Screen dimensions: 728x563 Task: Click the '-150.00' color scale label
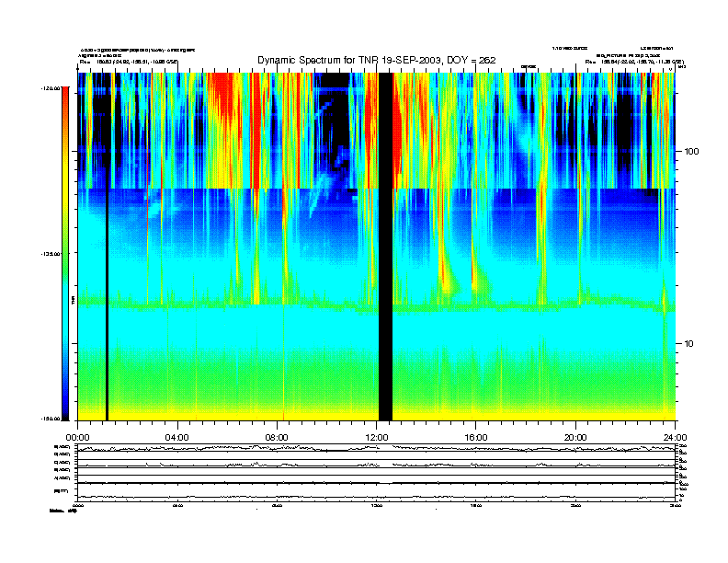point(51,419)
